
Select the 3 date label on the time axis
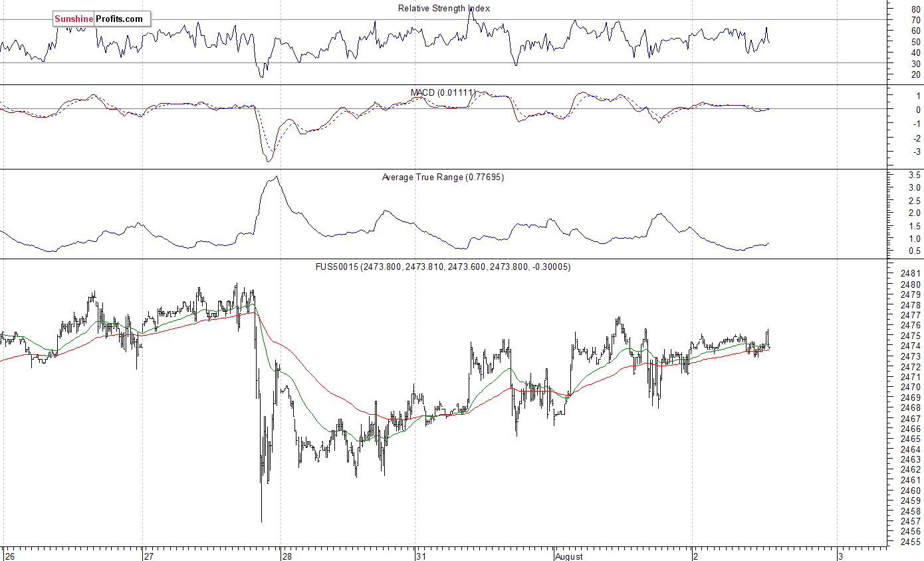click(x=841, y=556)
